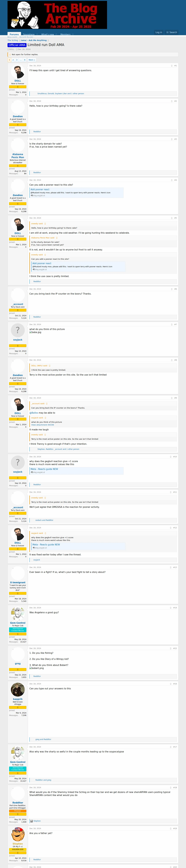This screenshot has width=186, height=868.
Task: Click 'View attachment 94336' link
Action: (43, 425)
